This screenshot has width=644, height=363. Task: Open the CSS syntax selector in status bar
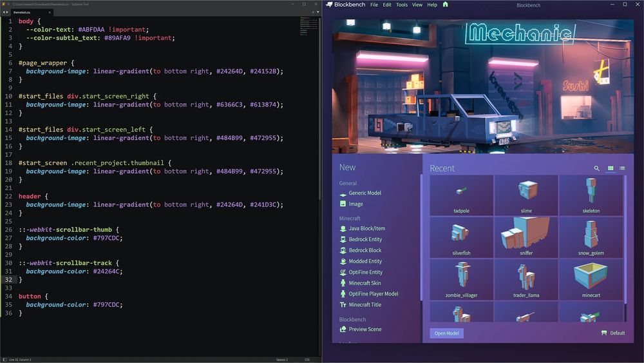[307, 360]
